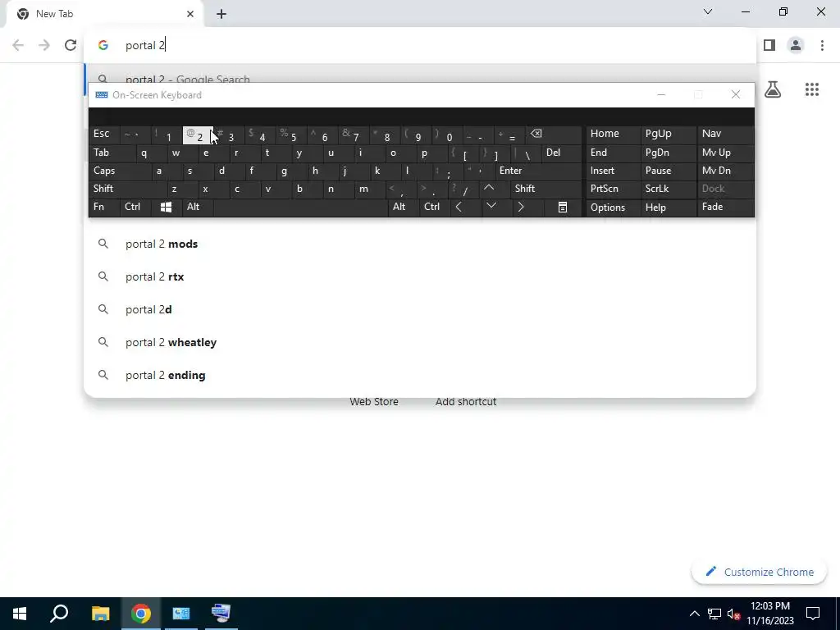Viewport: 840px width, 630px height.
Task: Toggle the ScrLk key on On-Screen Keyboard
Action: pos(668,189)
